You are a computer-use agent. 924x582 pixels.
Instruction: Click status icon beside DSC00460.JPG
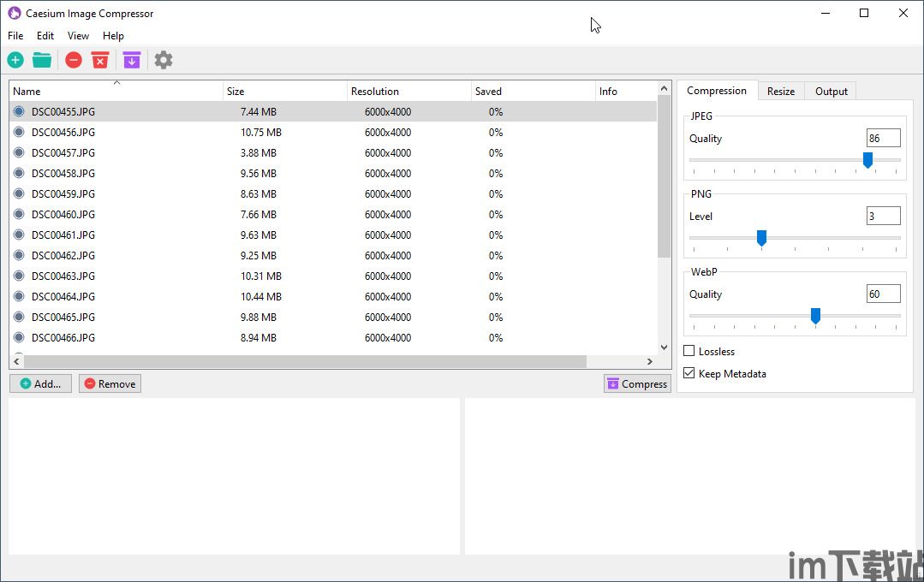tap(19, 214)
